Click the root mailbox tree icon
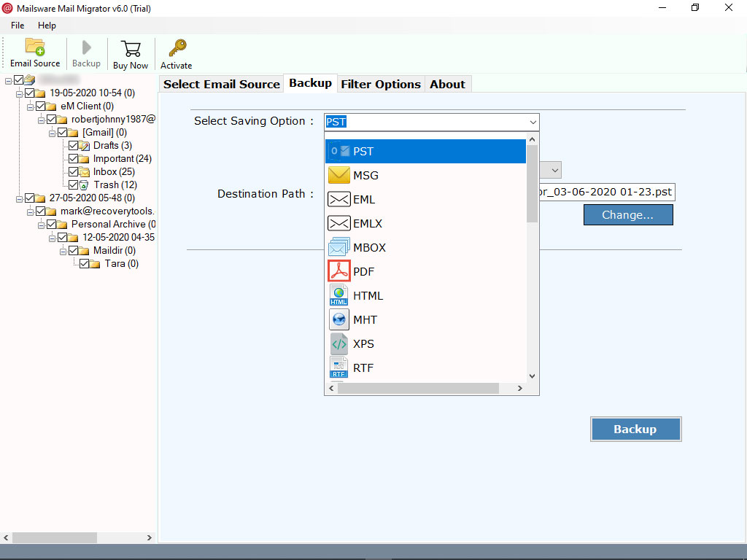Image resolution: width=747 pixels, height=560 pixels. [x=29, y=79]
